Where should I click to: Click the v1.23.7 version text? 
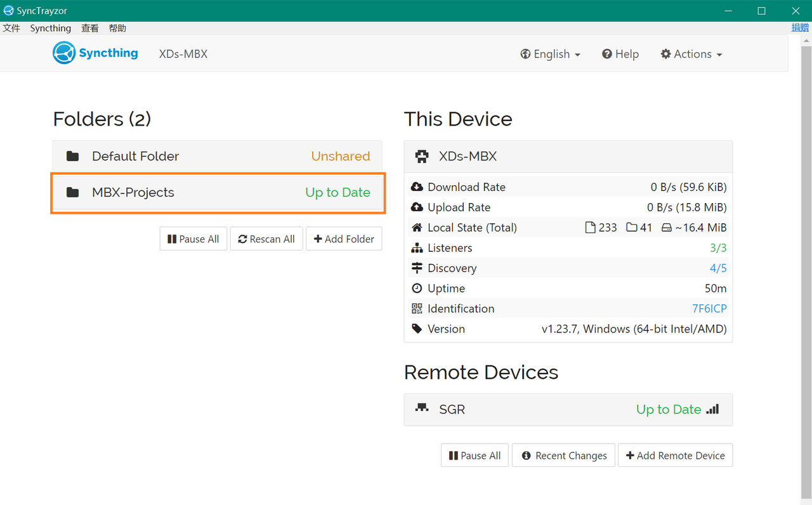click(x=634, y=329)
